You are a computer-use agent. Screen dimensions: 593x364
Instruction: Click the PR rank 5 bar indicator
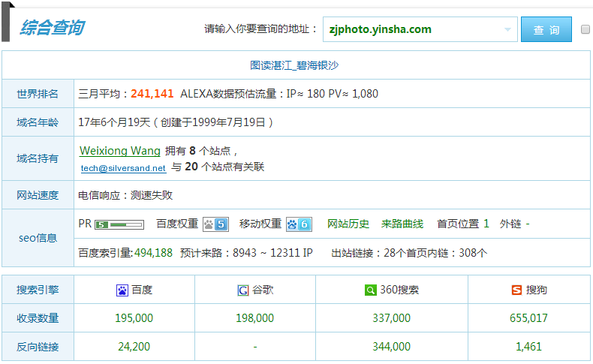point(119,224)
